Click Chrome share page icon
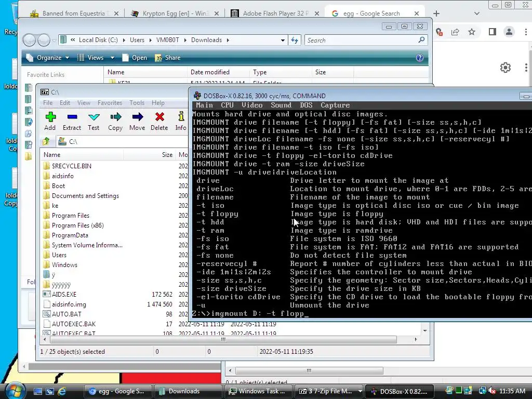Image resolution: width=532 pixels, height=399 pixels. point(455,32)
